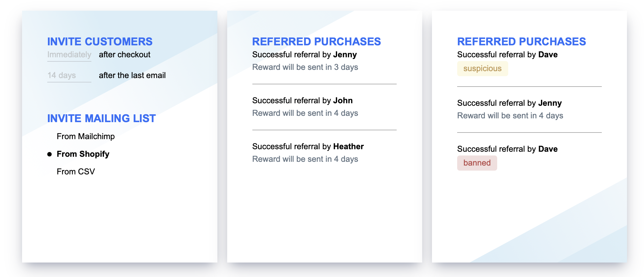Open the Invite Customers heading
The height and width of the screenshot is (277, 644).
[x=100, y=42]
